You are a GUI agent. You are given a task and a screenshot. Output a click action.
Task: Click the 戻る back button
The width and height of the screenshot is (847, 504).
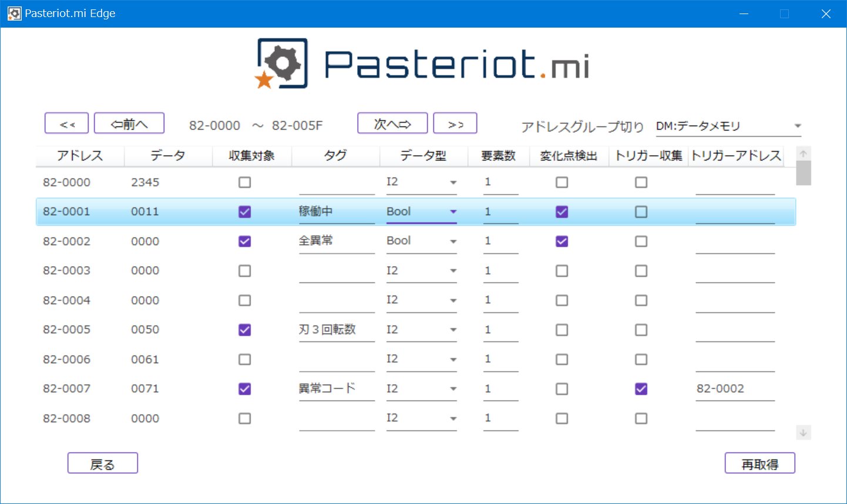point(103,463)
